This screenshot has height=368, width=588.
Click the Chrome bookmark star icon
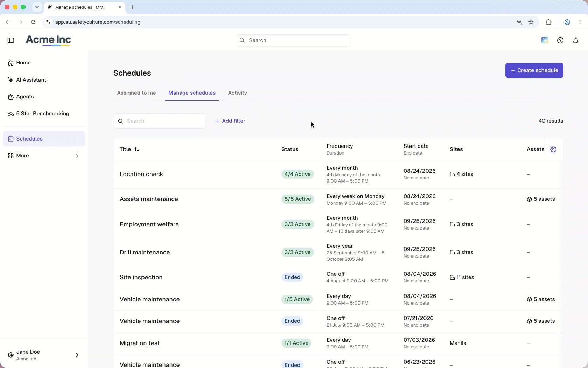point(531,22)
